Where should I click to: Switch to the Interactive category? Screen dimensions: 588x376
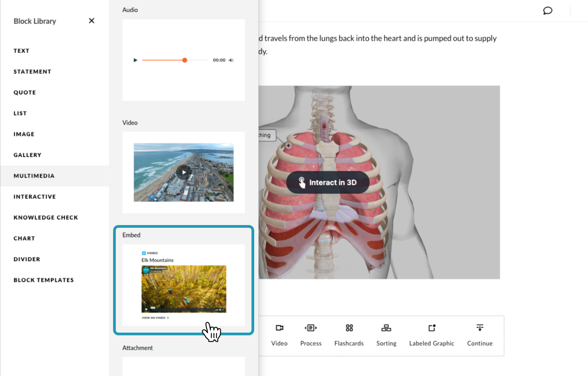(x=35, y=196)
